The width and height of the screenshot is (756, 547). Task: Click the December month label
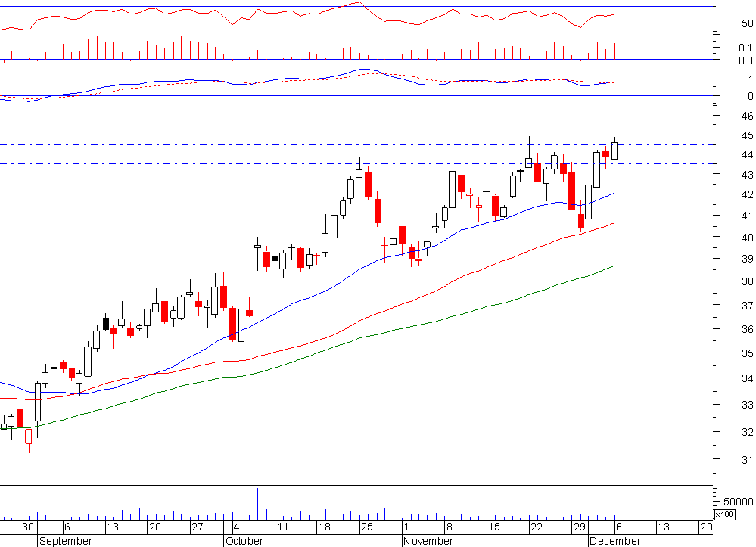tap(615, 541)
